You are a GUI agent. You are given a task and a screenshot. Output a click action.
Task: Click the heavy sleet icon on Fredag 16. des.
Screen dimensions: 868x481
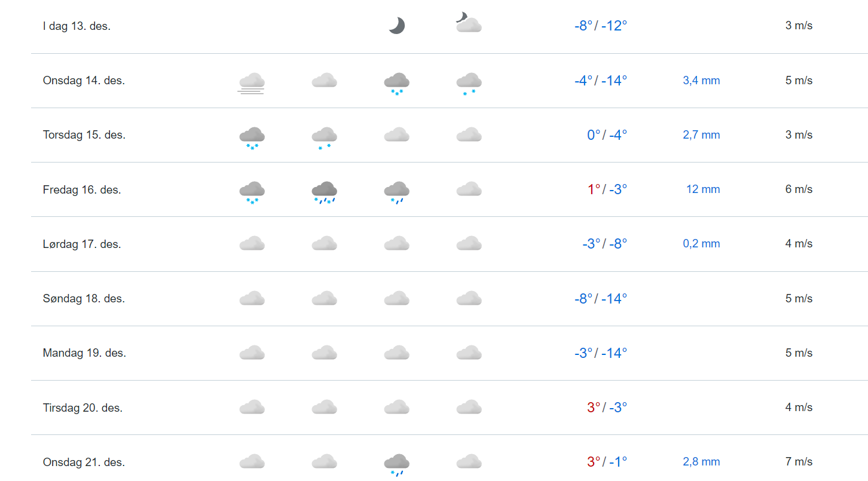pyautogui.click(x=324, y=192)
